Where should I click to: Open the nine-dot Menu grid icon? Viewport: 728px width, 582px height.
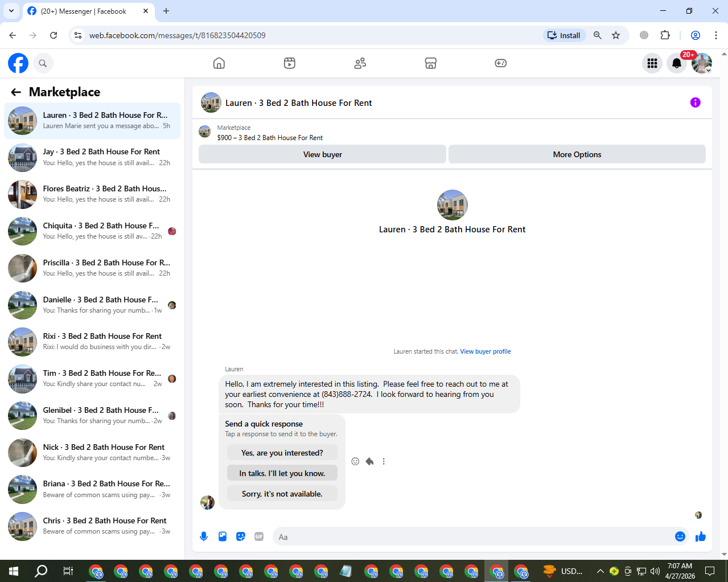652,63
